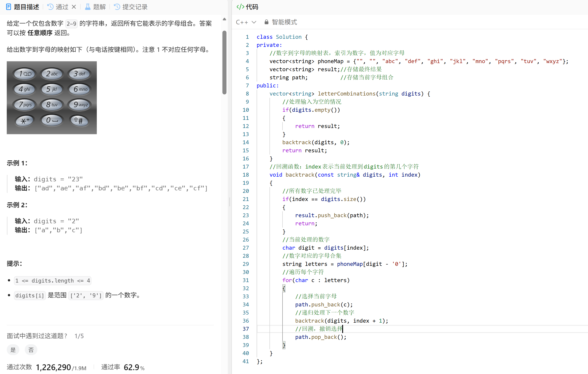The image size is (588, 374).
Task: Click the scroll-up arrow in the description panel
Action: tap(224, 19)
